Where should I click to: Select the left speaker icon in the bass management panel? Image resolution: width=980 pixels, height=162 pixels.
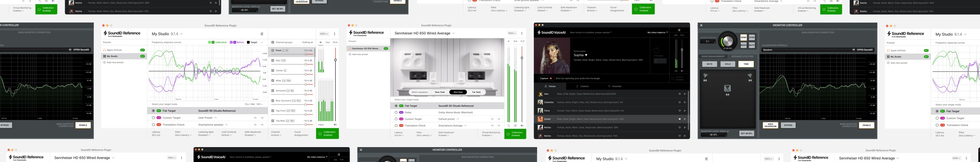coord(705,76)
